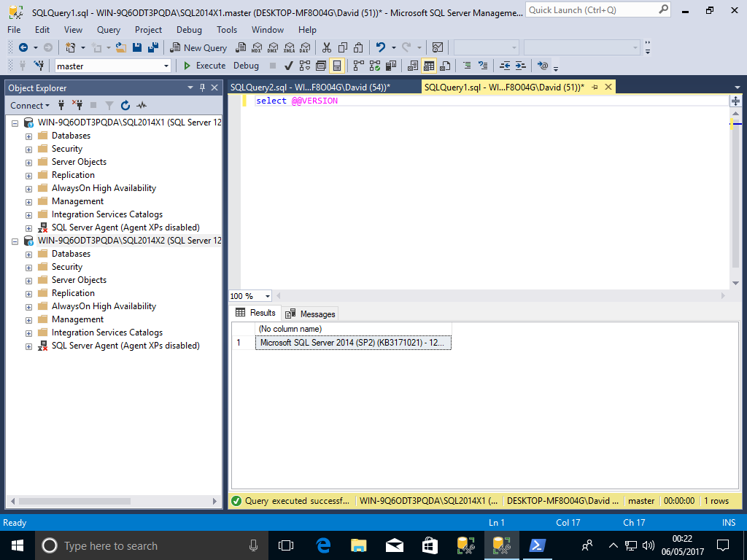747x560 pixels.
Task: Comment out the selected lines
Action: (466, 66)
